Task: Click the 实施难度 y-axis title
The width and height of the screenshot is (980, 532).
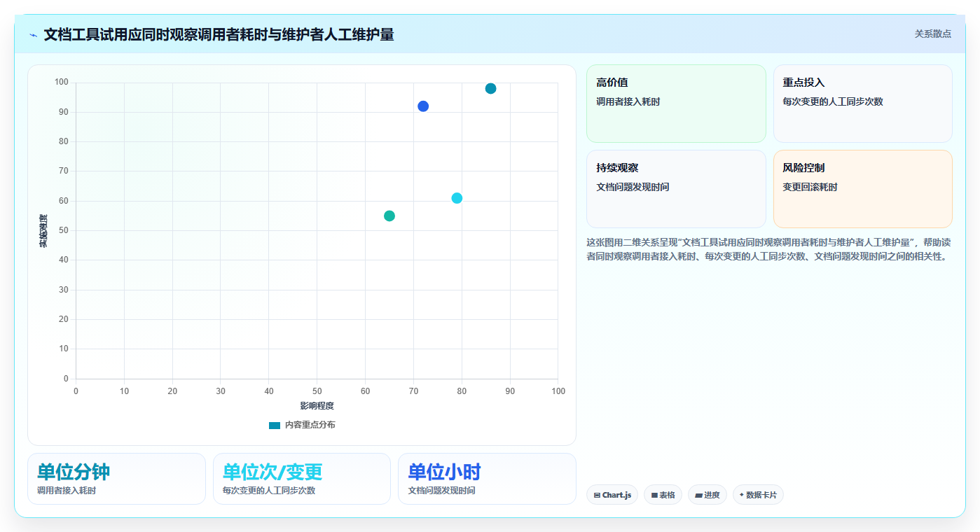Action: [x=43, y=231]
